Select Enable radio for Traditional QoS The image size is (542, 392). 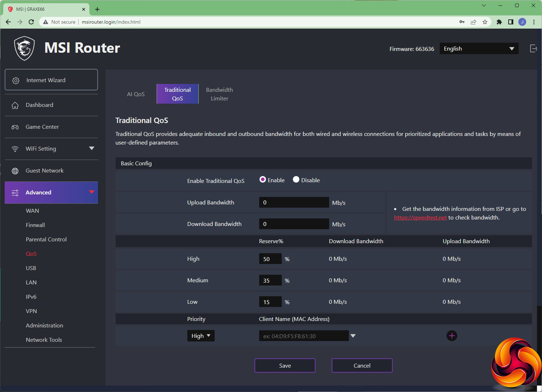click(x=263, y=180)
